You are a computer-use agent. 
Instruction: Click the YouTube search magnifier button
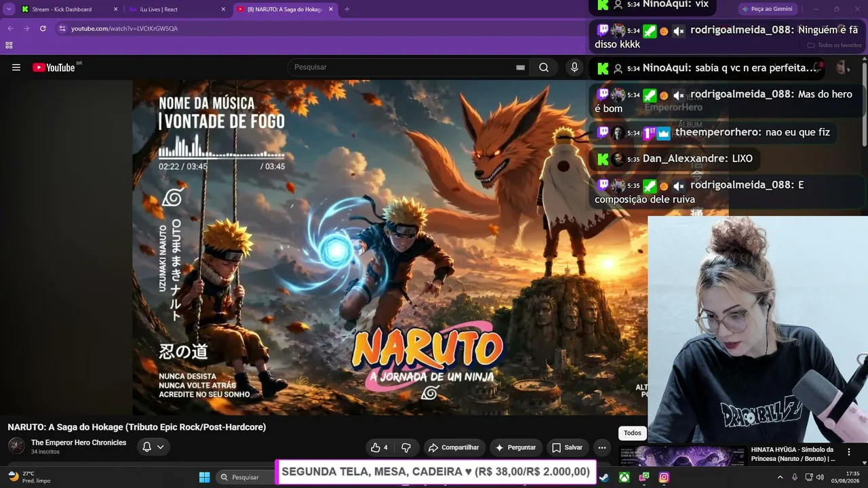tap(544, 67)
